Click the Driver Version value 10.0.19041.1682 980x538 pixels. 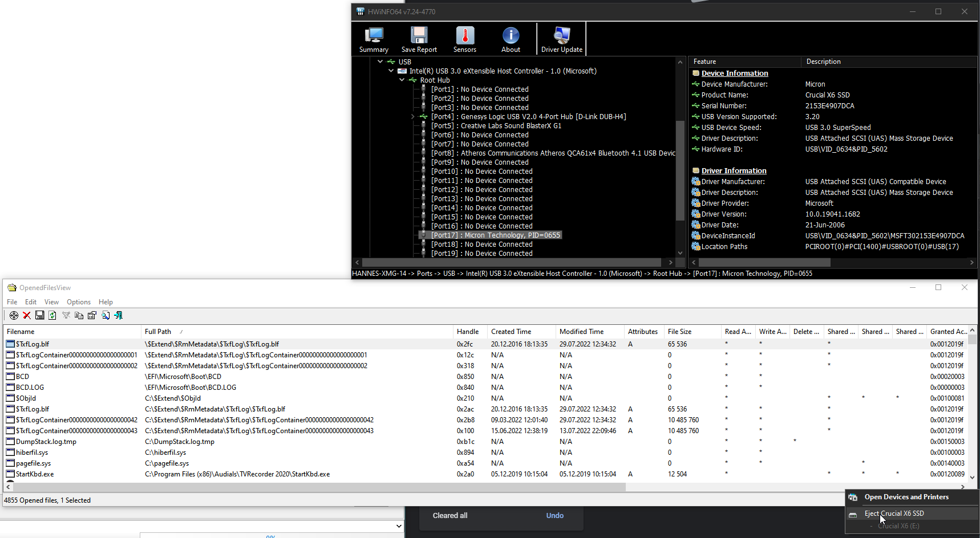coord(832,214)
